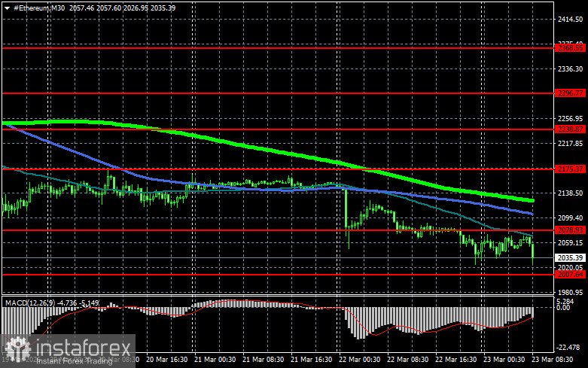The width and height of the screenshot is (588, 368).
Task: Click the MACD zero level value 0.00
Action: pos(563,308)
